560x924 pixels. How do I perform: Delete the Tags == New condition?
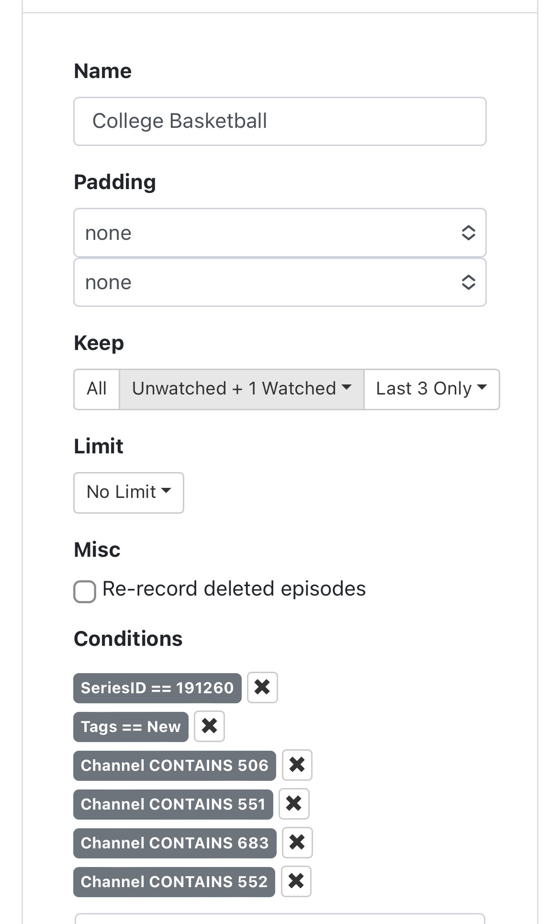pos(209,726)
